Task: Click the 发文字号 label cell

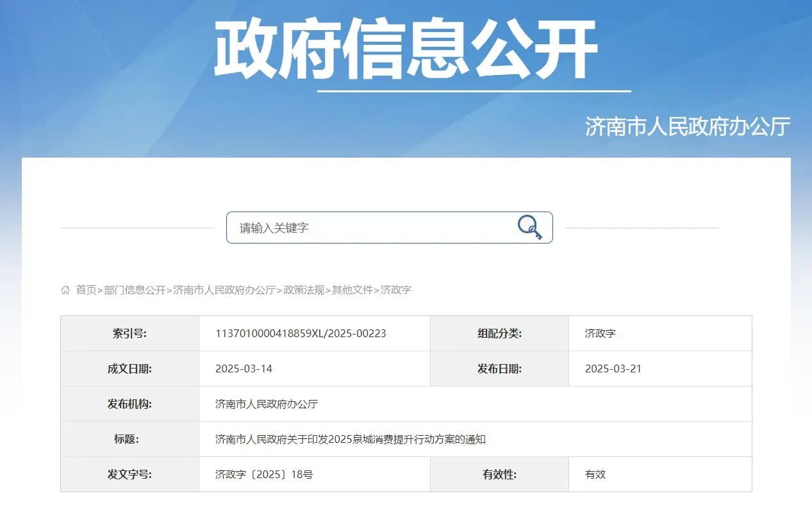Action: pos(130,474)
